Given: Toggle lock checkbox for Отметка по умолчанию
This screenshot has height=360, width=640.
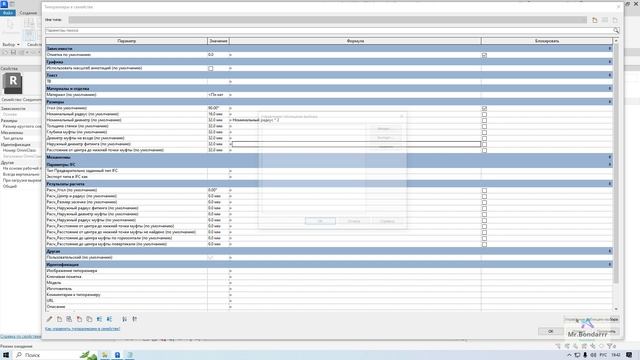Looking at the screenshot, I should (x=484, y=55).
